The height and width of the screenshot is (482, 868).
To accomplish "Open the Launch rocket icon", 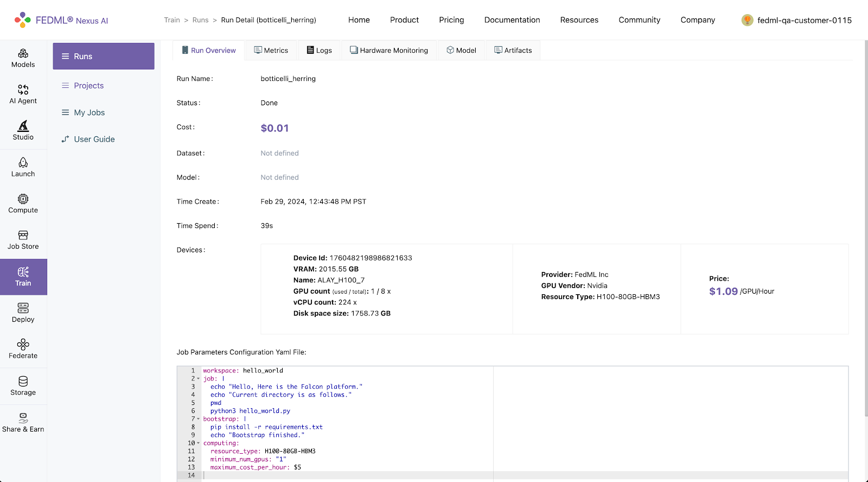I will tap(23, 162).
